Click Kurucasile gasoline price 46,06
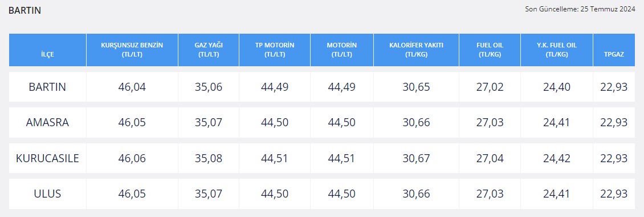 pos(132,158)
